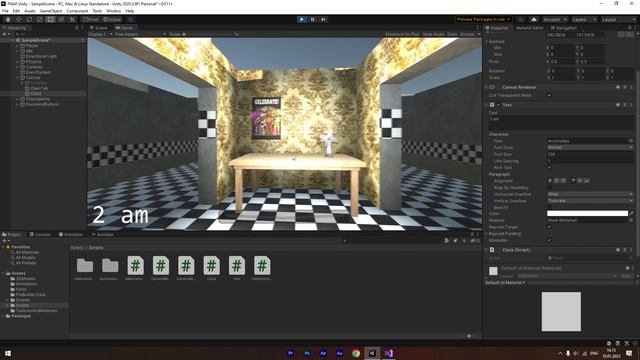Open the Font Style dropdown
The height and width of the screenshot is (360, 640).
coord(590,147)
